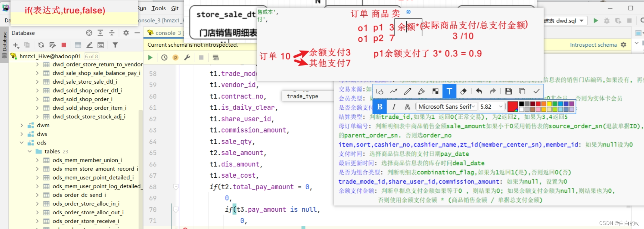Pick the yellow color swatch
The height and width of the screenshot is (229, 644).
tap(549, 104)
